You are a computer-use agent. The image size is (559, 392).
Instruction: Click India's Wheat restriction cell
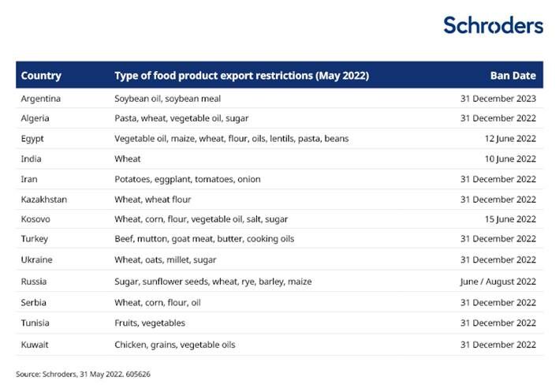(x=127, y=159)
